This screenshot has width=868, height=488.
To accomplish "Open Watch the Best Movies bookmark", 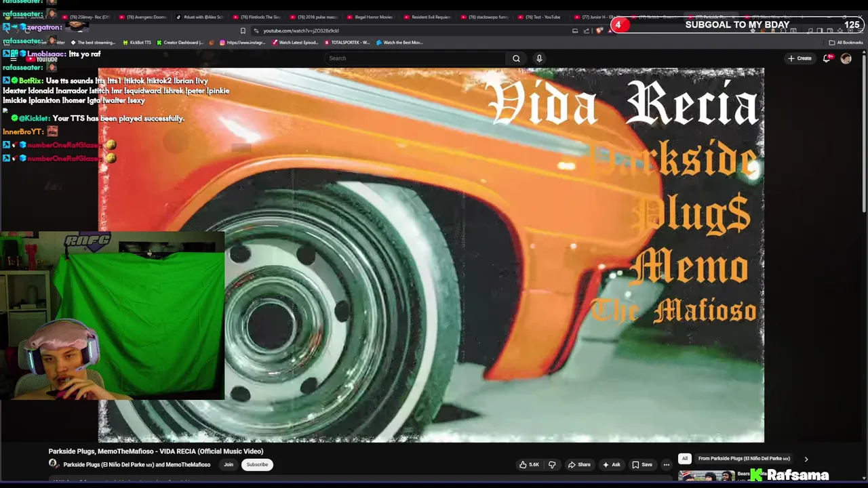I will click(x=399, y=42).
